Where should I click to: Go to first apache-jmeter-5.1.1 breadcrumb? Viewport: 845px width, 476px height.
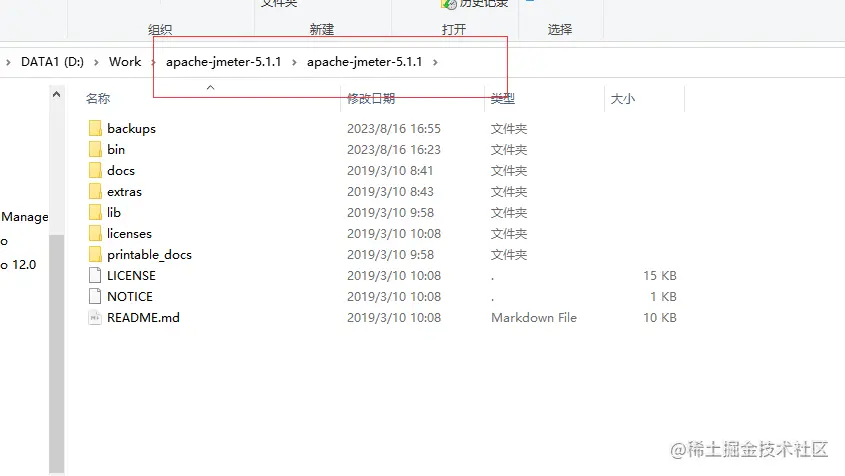pyautogui.click(x=224, y=62)
